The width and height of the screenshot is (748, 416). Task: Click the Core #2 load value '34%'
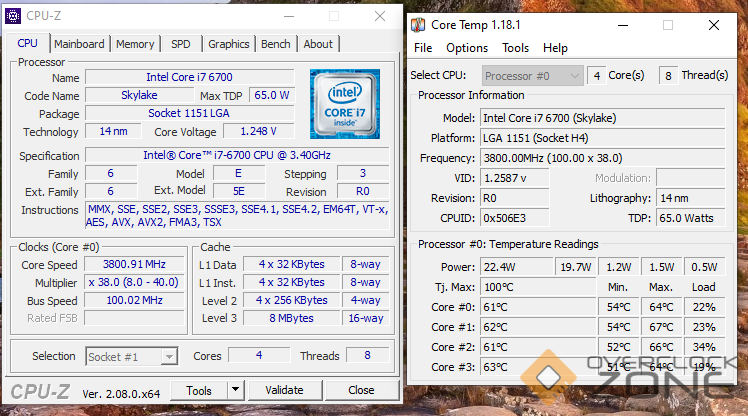(705, 347)
